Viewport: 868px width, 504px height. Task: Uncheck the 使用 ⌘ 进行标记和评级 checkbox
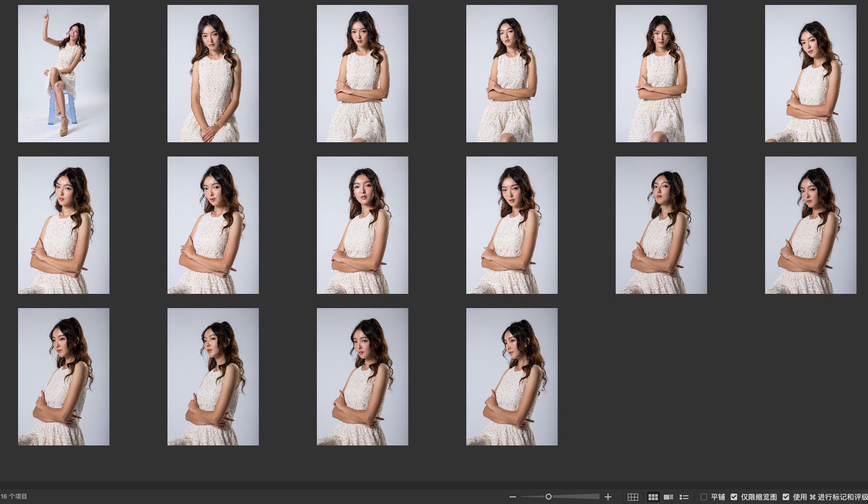[786, 497]
